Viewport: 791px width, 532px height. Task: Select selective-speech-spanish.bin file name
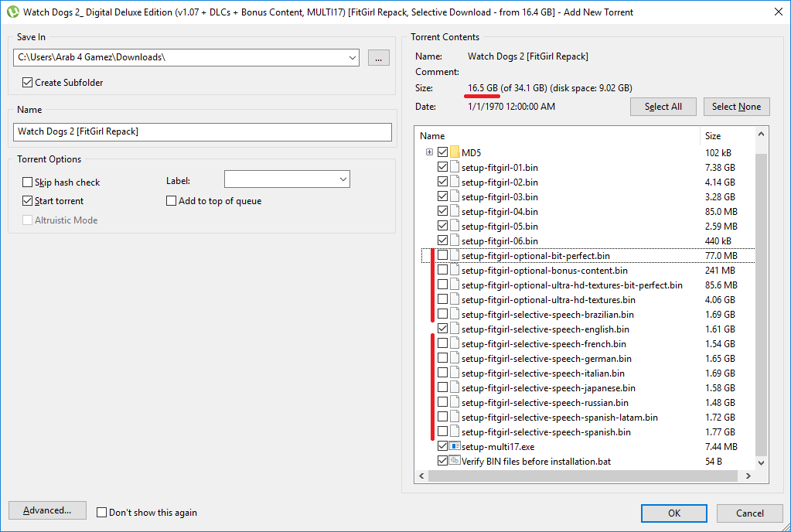tap(546, 431)
